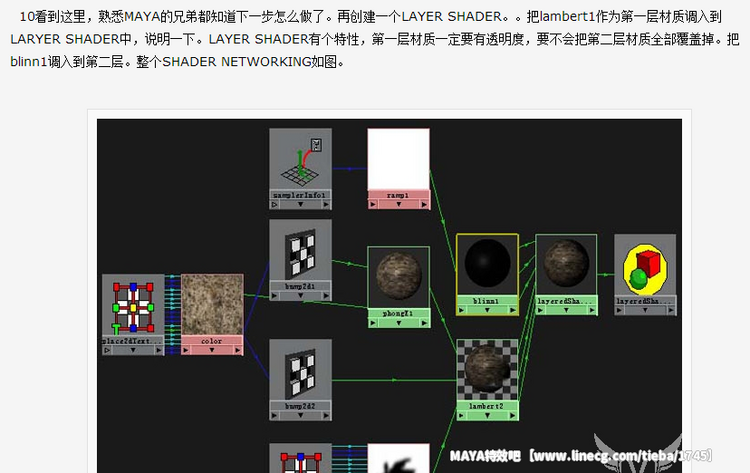This screenshot has height=473, width=750.
Task: Open the bump2d1 down-arrow menu
Action: pos(300,296)
